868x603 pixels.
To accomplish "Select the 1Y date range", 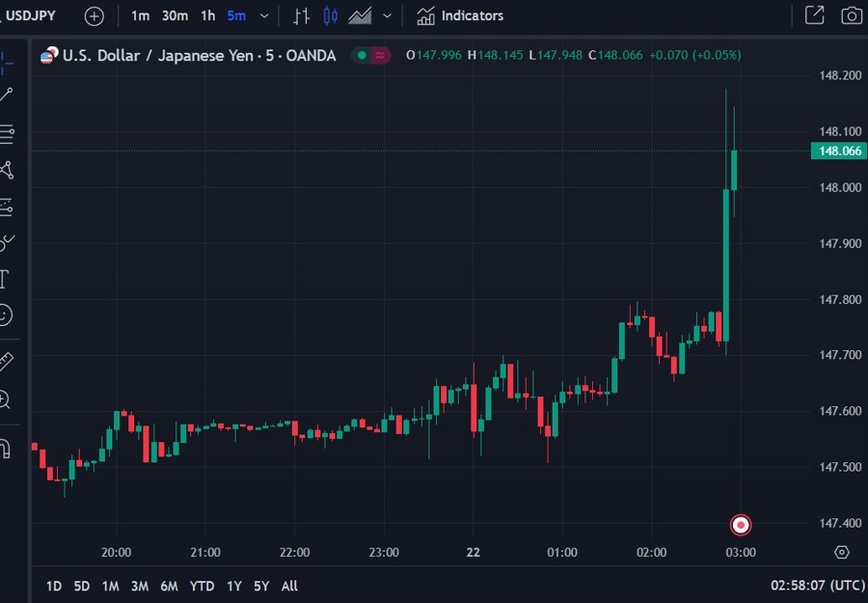I will 234,586.
